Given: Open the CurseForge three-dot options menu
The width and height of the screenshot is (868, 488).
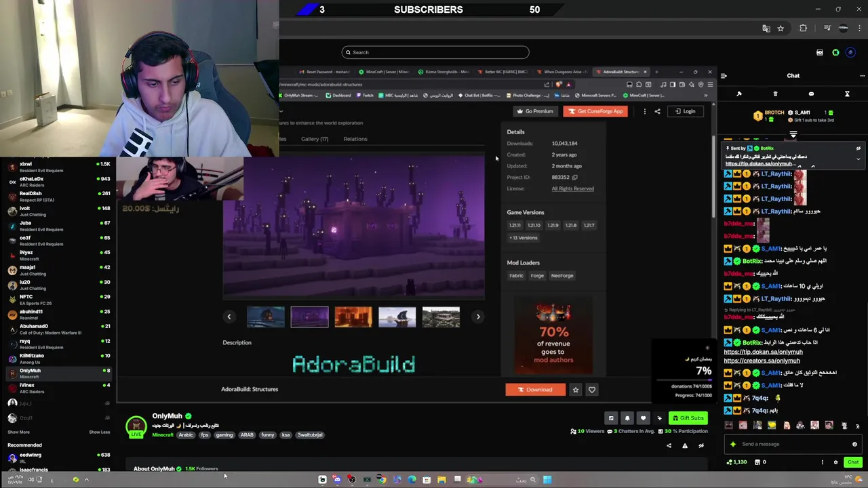Looking at the screenshot, I should (x=644, y=111).
